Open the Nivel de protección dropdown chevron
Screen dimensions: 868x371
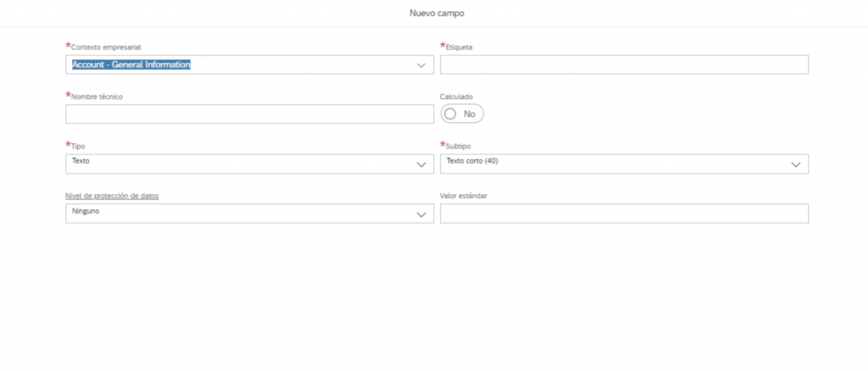[x=421, y=214]
